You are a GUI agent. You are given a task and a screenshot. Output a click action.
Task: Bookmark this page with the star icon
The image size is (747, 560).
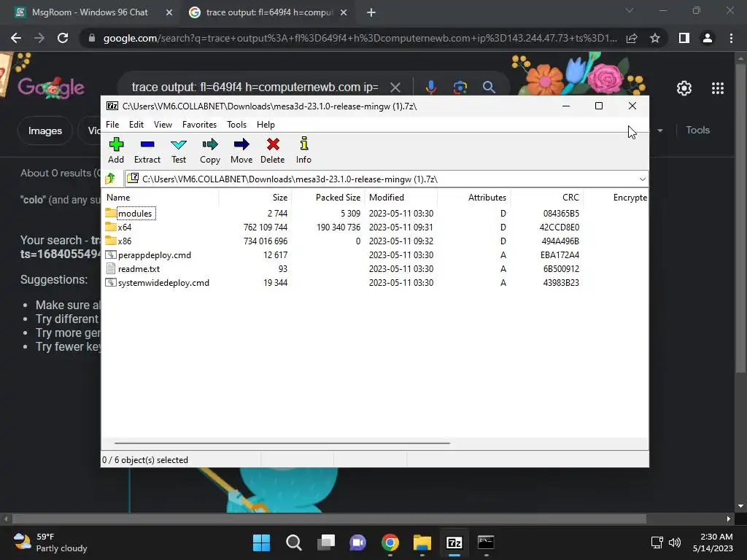coord(655,38)
